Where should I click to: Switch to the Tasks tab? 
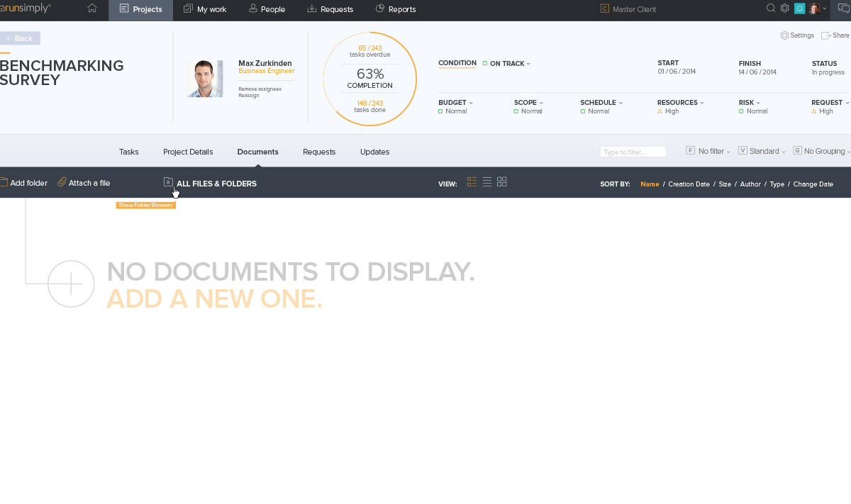(129, 152)
